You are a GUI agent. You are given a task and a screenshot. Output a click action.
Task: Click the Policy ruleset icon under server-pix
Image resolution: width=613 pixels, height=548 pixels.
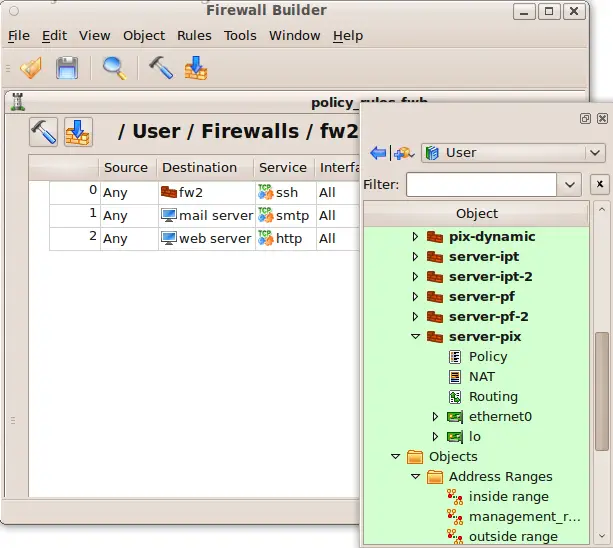[455, 356]
